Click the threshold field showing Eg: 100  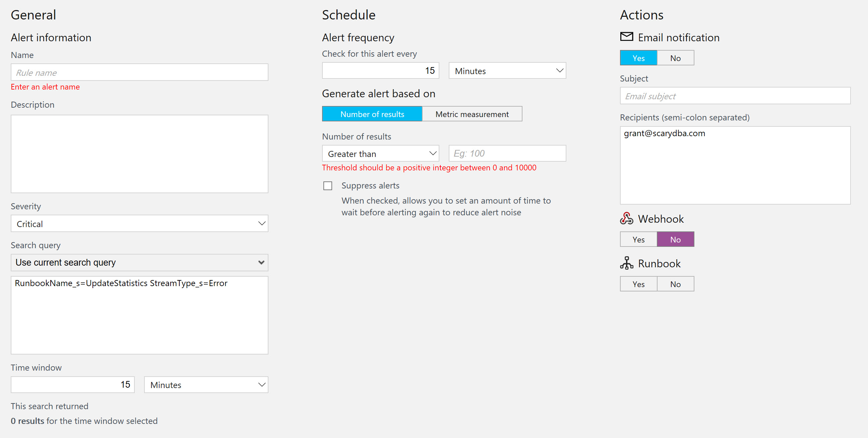tap(507, 153)
